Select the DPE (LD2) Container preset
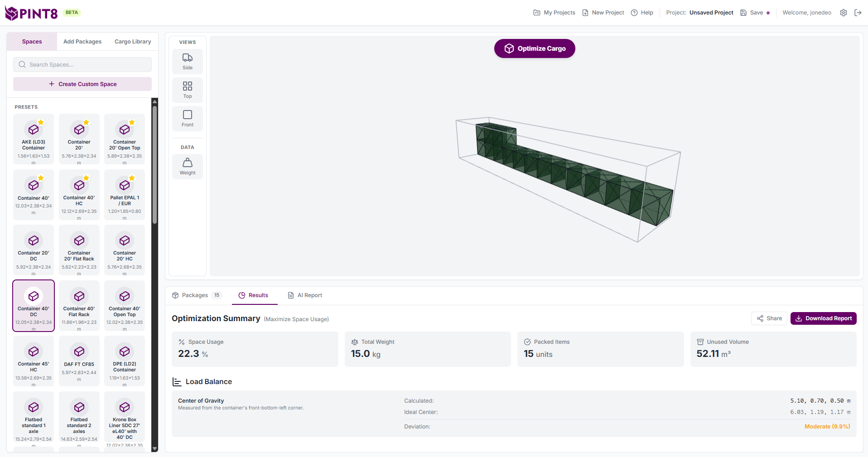The image size is (868, 457). tap(125, 361)
